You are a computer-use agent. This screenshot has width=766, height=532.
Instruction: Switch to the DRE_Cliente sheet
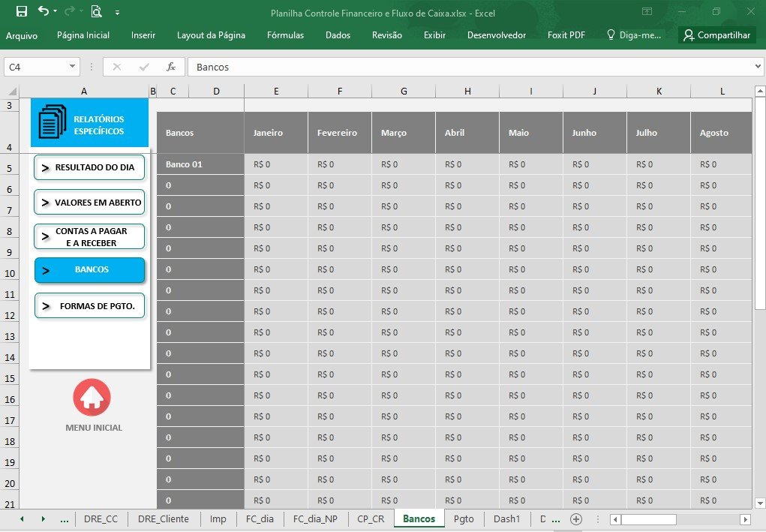click(163, 518)
